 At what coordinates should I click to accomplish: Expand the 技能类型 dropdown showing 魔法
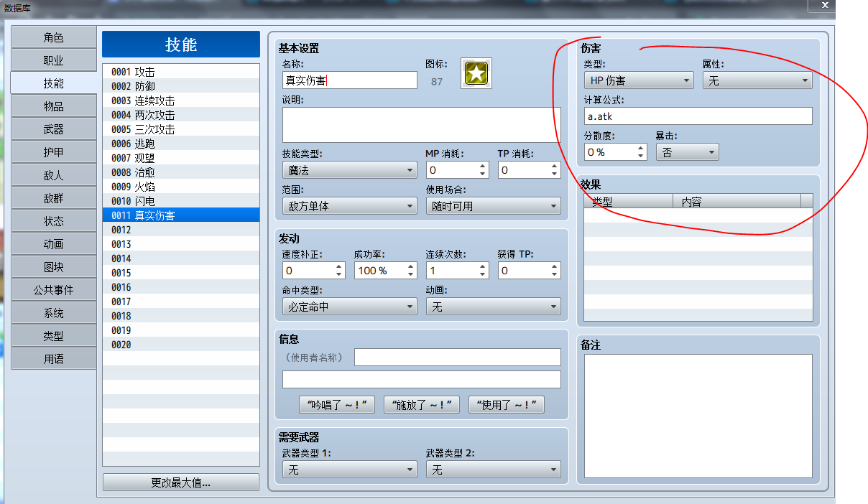(x=349, y=170)
